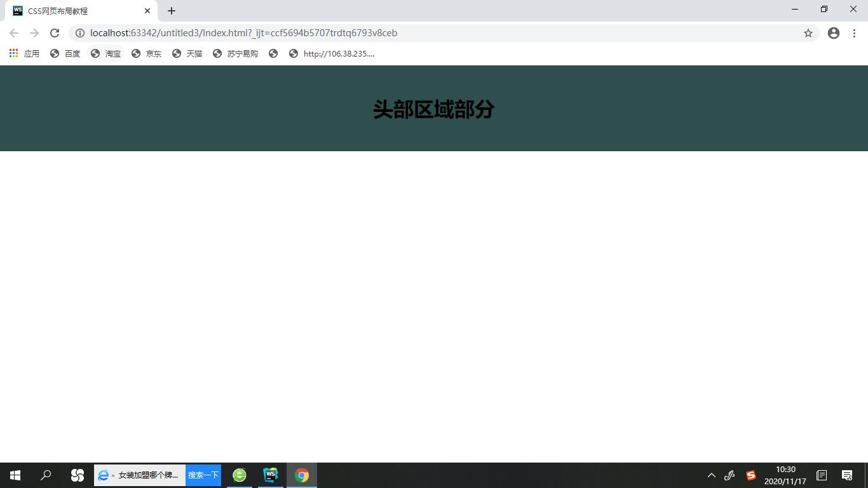
Task: Bookmark this page with the star icon
Action: tap(809, 32)
